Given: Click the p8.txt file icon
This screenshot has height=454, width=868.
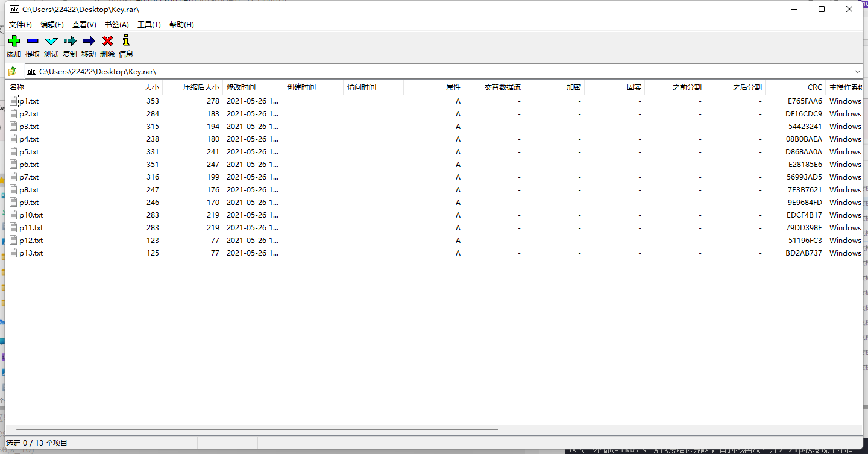Looking at the screenshot, I should click(13, 190).
